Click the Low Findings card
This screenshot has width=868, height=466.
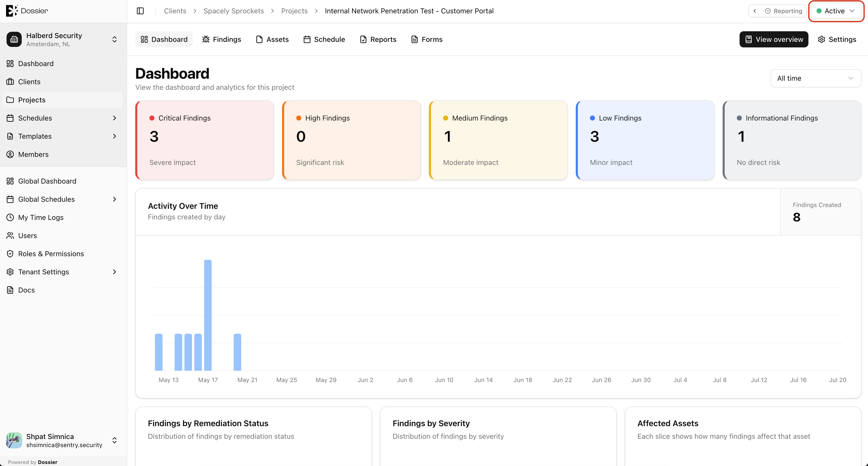645,140
